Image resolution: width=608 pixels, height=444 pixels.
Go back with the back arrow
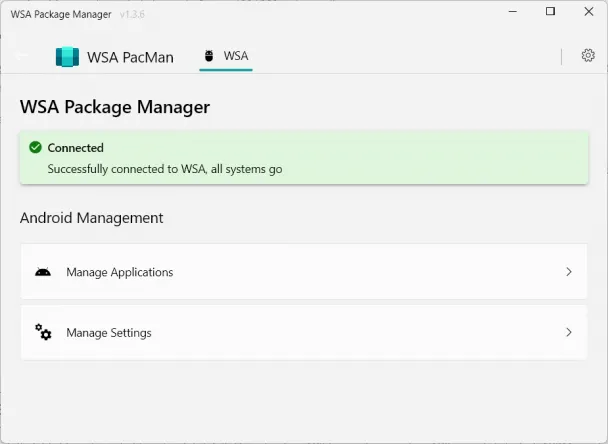22,56
